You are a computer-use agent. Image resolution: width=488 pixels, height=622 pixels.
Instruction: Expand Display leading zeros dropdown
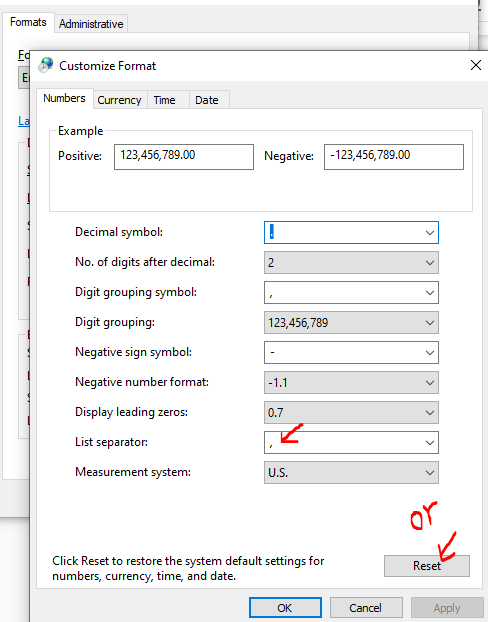click(x=351, y=413)
